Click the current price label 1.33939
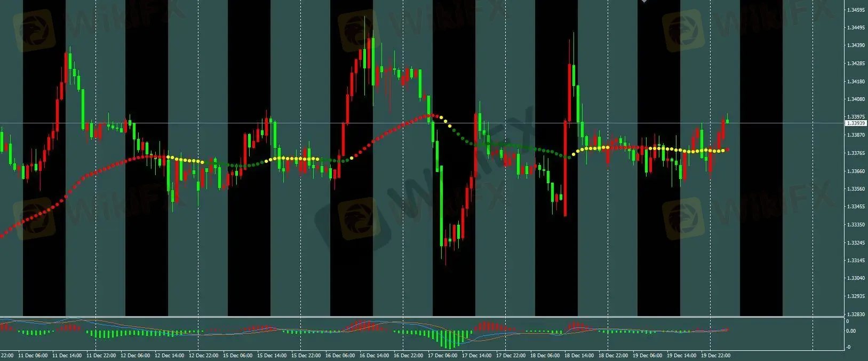868x361 pixels. point(855,123)
